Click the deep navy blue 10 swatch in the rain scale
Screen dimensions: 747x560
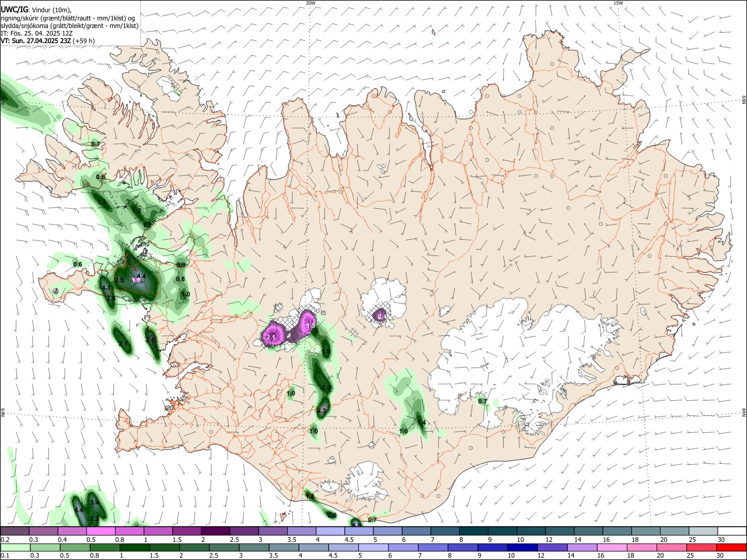pos(522,547)
